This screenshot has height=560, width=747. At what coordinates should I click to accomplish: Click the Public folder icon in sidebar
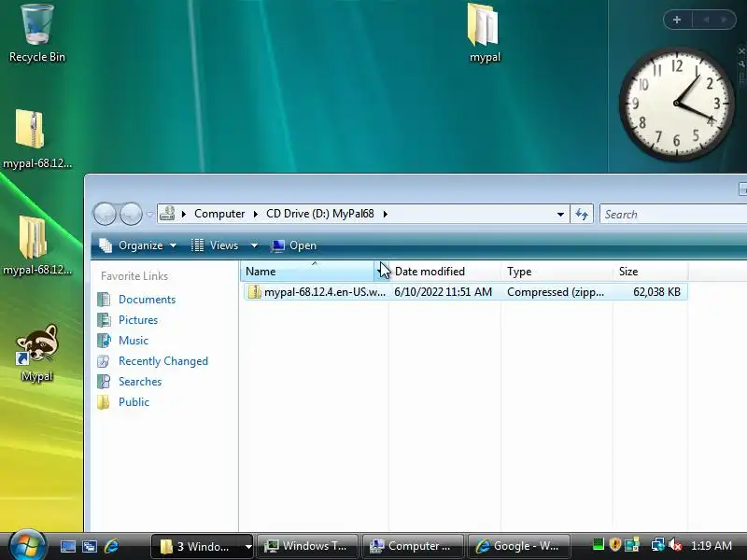point(104,402)
